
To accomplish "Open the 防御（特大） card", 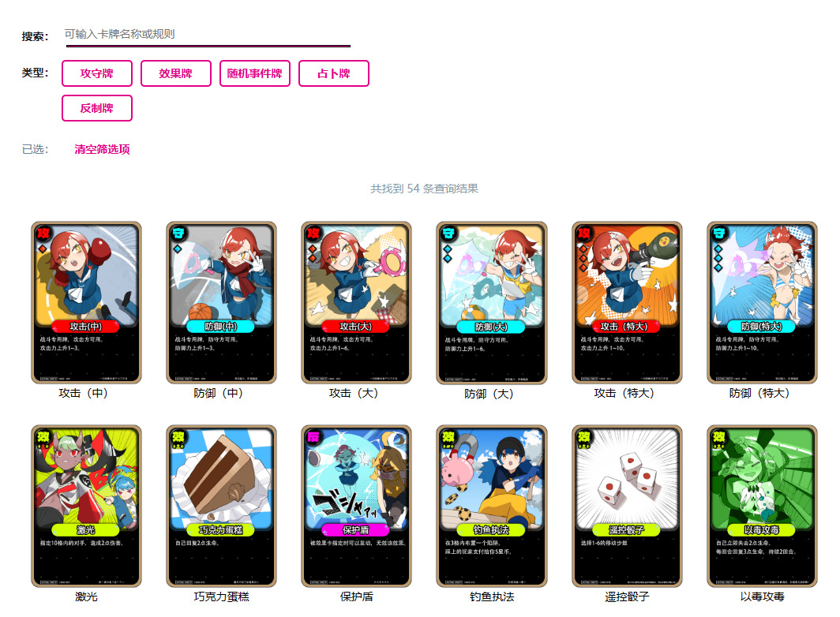I will [762, 303].
